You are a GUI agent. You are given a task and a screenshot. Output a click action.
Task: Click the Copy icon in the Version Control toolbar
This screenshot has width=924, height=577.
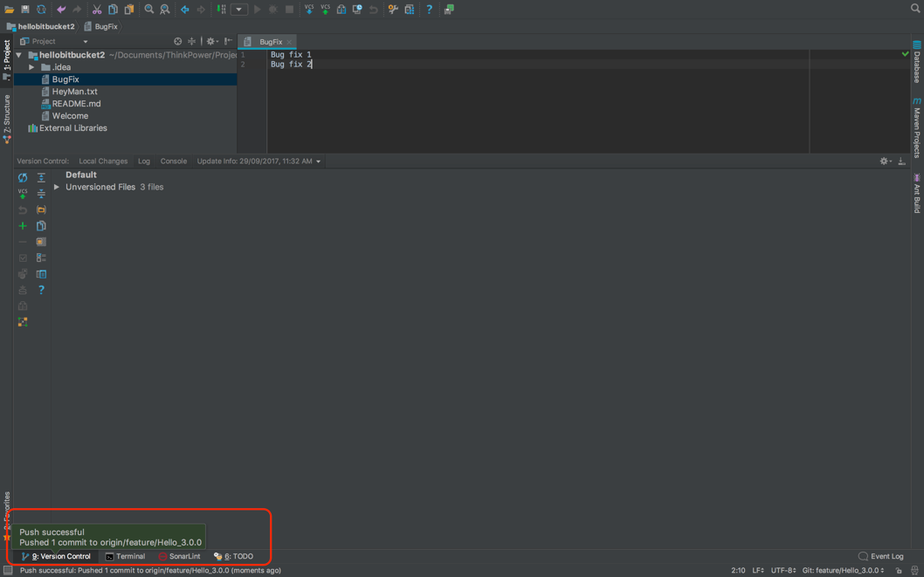pos(41,225)
